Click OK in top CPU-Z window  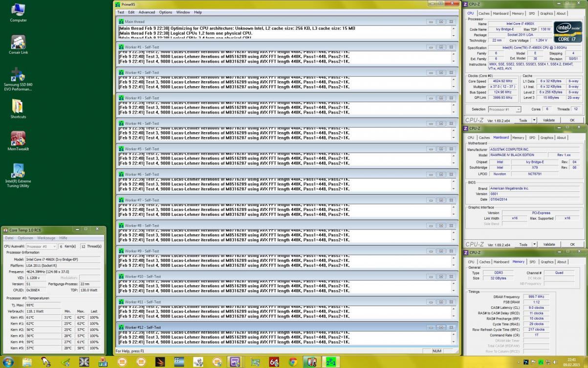[572, 120]
